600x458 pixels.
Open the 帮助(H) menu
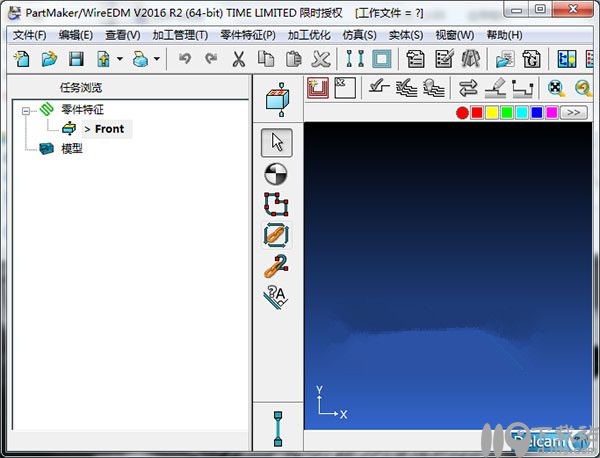(504, 35)
